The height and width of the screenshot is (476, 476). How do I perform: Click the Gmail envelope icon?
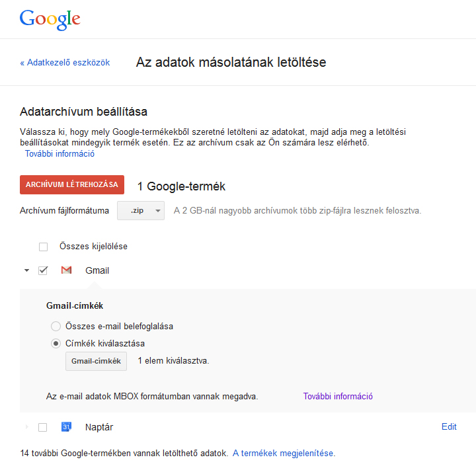pos(66,270)
